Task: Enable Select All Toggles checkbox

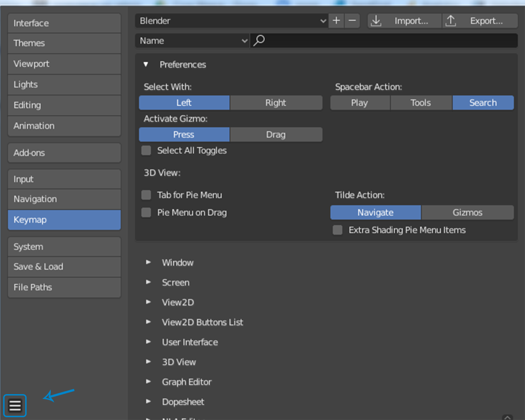Action: [146, 150]
